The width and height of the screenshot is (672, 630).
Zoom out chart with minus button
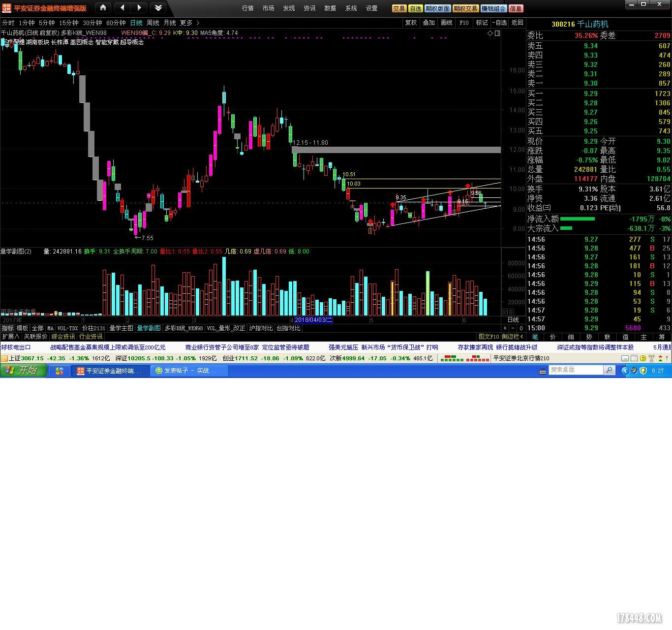tap(513, 328)
